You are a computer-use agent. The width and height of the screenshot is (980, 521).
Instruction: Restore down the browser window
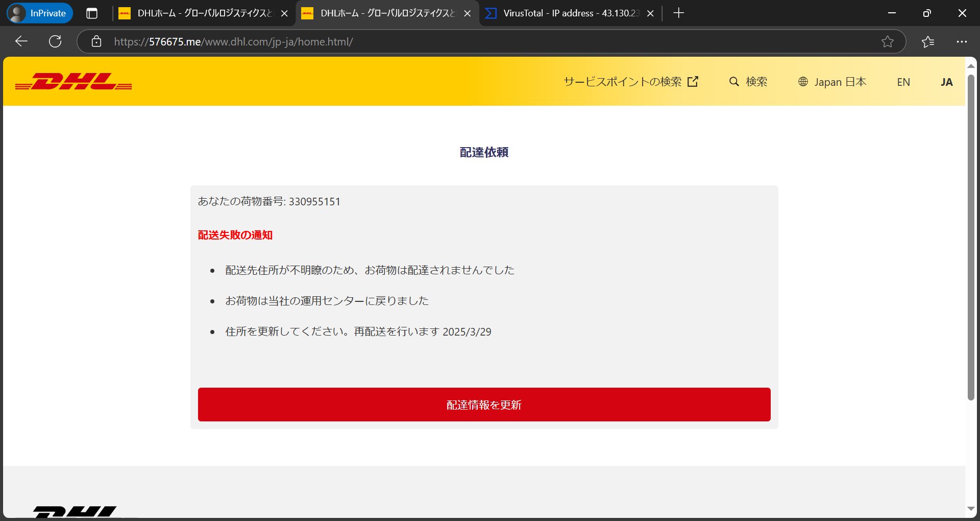pos(927,13)
